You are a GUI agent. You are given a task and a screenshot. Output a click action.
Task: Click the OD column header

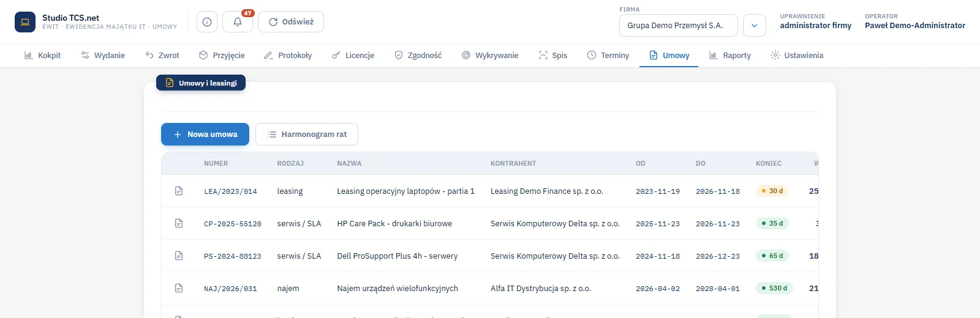(x=641, y=163)
